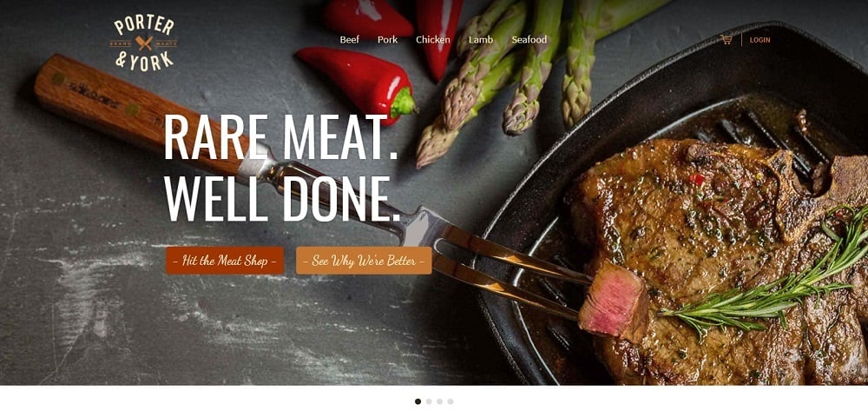Viewport: 868px width, 411px height.
Task: Navigate to the Lamb category
Action: (x=481, y=40)
